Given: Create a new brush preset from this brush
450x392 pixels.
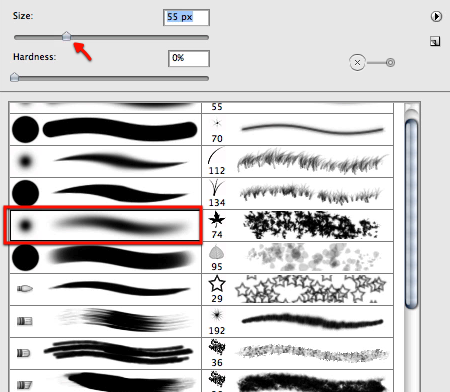Looking at the screenshot, I should coord(435,41).
